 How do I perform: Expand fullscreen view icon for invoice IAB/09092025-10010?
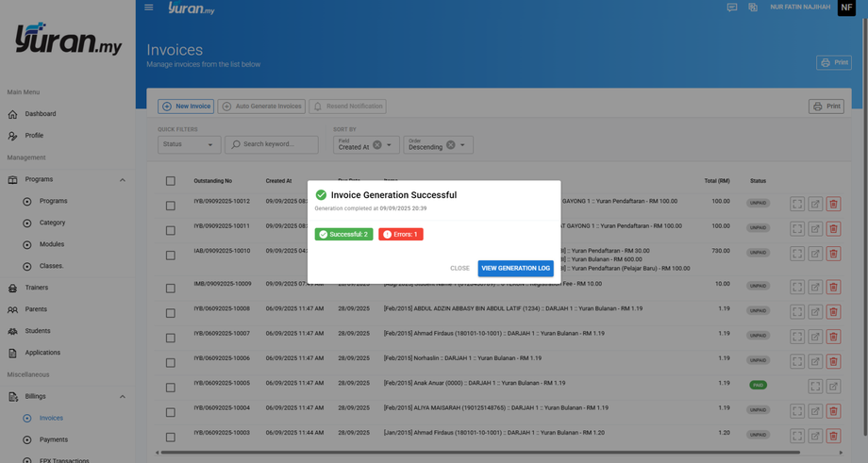click(797, 254)
